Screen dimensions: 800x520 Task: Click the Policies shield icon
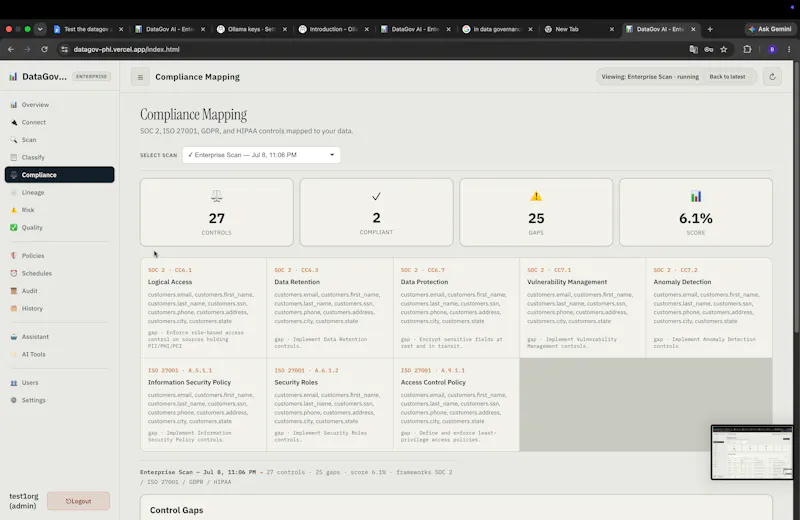coord(14,256)
